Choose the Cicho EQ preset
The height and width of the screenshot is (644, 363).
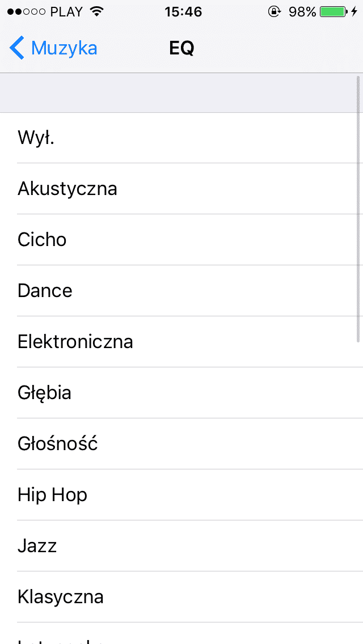(181, 240)
